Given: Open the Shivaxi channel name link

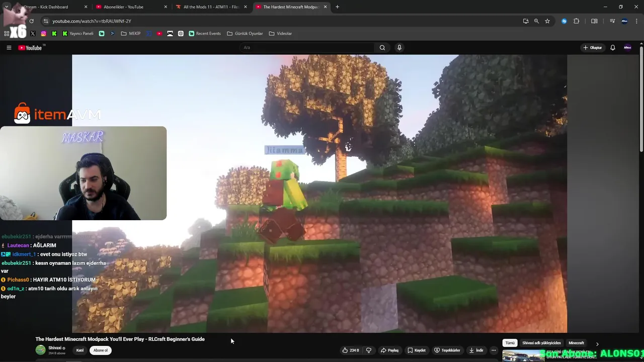Looking at the screenshot, I should point(55,348).
